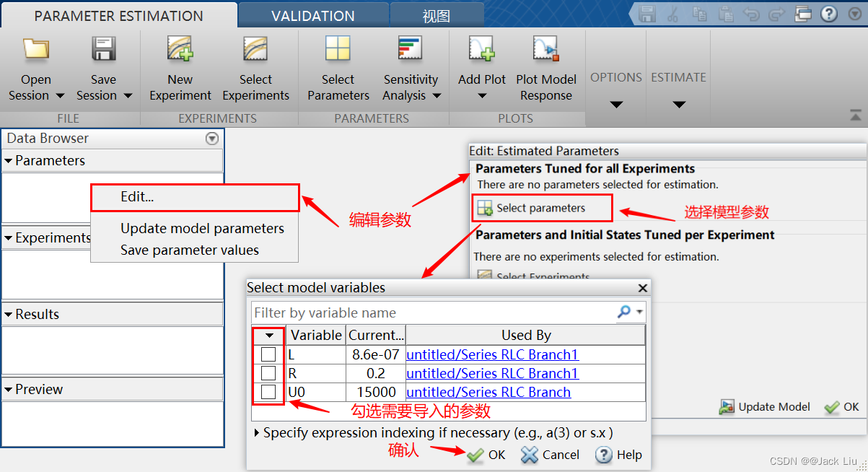Click the filter search magnifier icon
The width and height of the screenshot is (868, 472).
click(623, 312)
